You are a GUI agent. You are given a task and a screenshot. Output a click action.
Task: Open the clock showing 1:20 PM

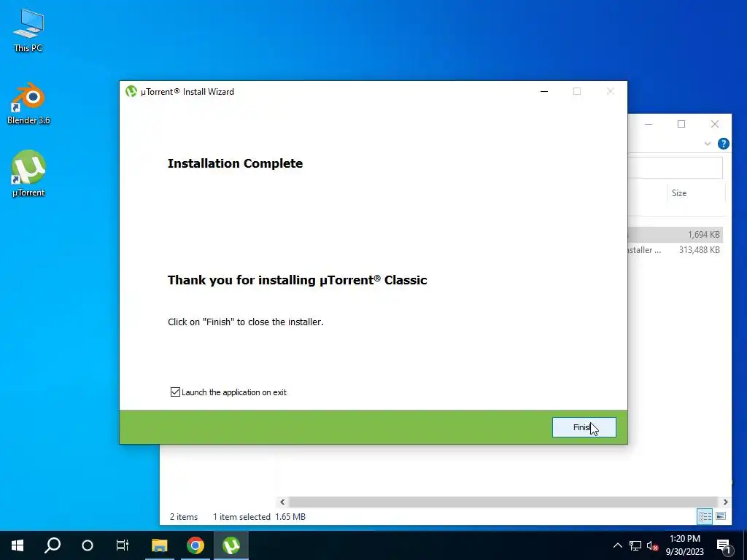684,545
